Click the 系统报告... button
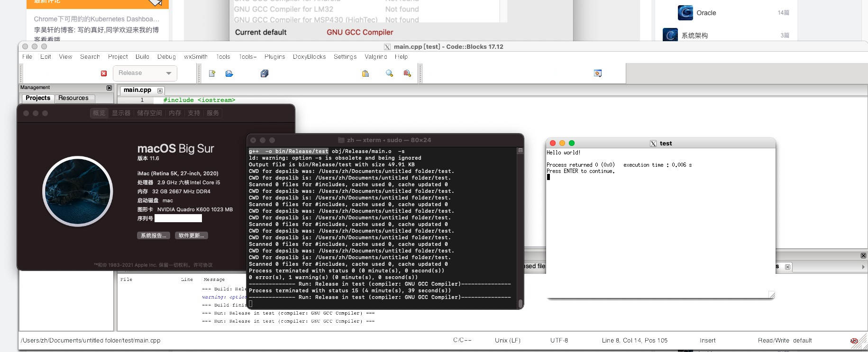The width and height of the screenshot is (868, 352). [153, 235]
